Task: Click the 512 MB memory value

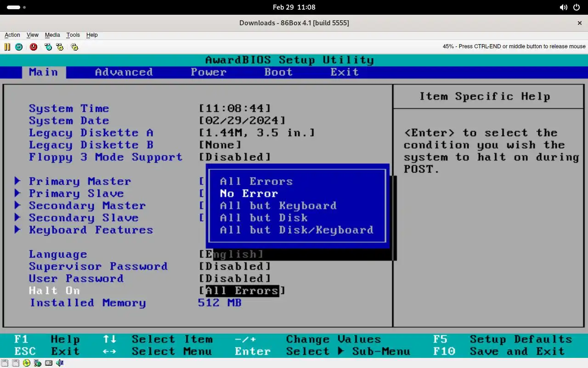Action: (220, 303)
